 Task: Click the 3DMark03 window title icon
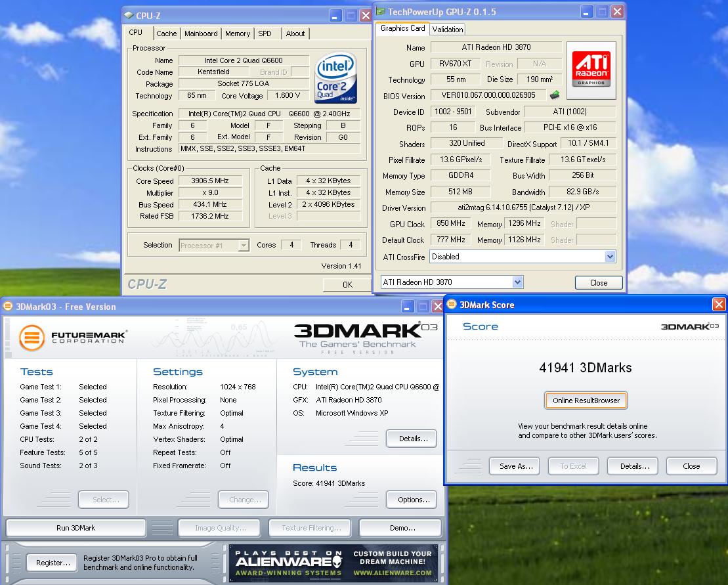(x=7, y=306)
